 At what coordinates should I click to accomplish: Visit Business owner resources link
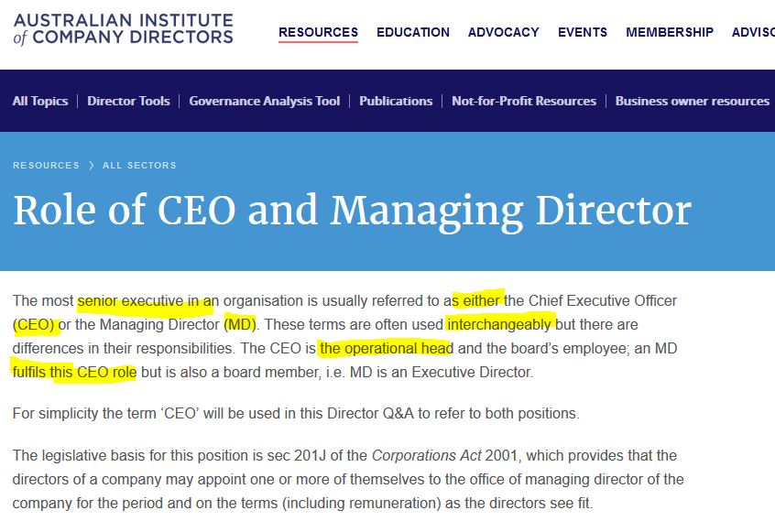(693, 101)
